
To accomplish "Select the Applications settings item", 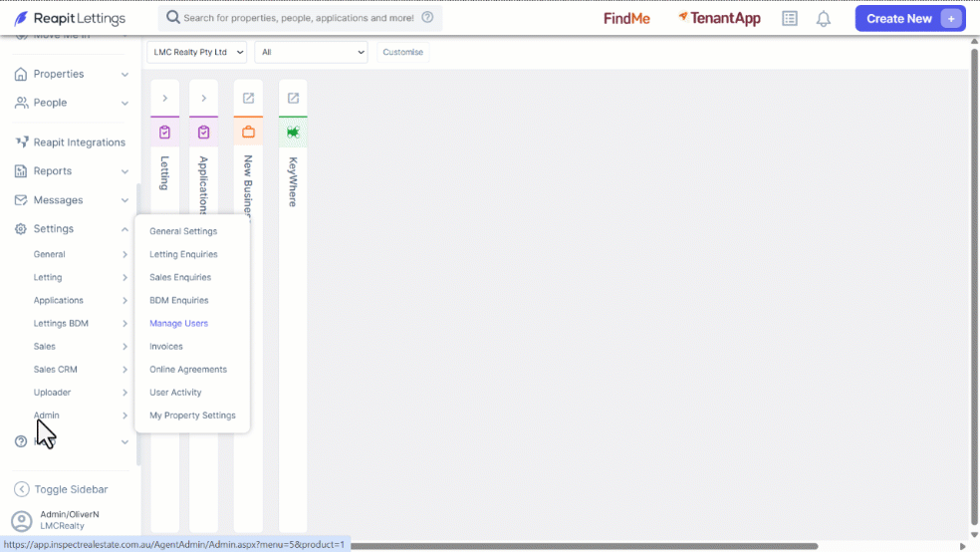I will (x=58, y=300).
